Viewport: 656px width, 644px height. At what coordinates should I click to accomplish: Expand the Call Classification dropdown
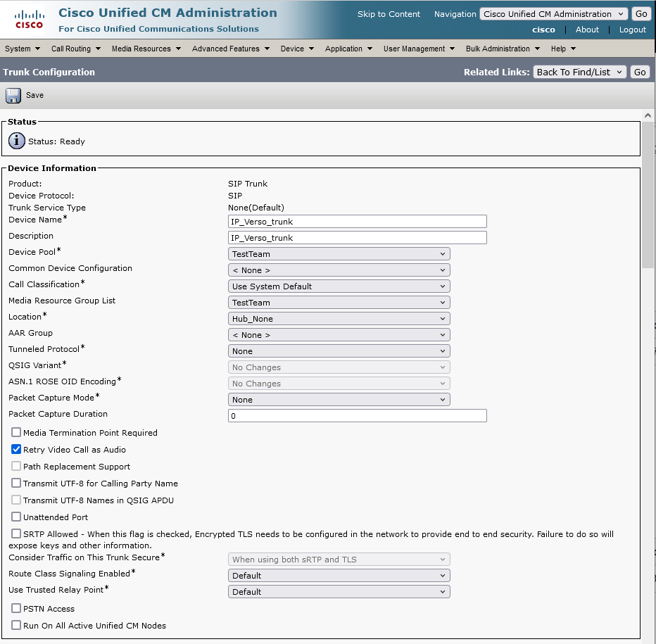tap(339, 286)
